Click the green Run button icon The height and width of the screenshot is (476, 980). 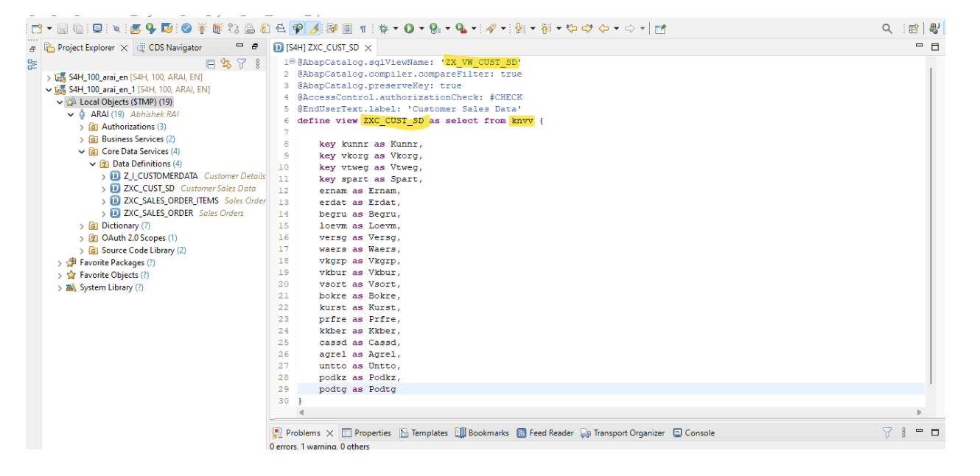[408, 29]
